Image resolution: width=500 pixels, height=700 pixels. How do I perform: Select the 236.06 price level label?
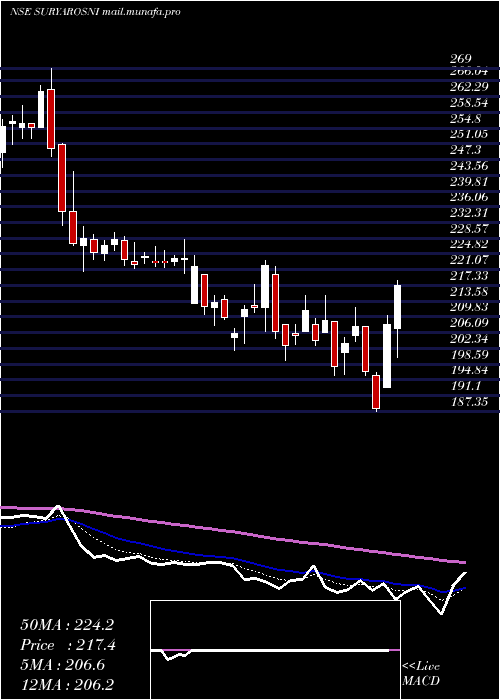pyautogui.click(x=468, y=197)
